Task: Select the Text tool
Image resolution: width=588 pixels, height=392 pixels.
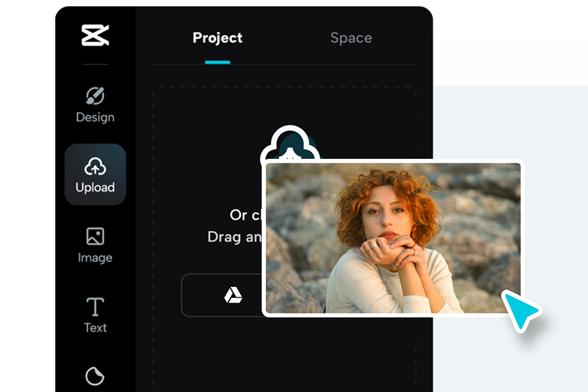Action: [x=95, y=315]
